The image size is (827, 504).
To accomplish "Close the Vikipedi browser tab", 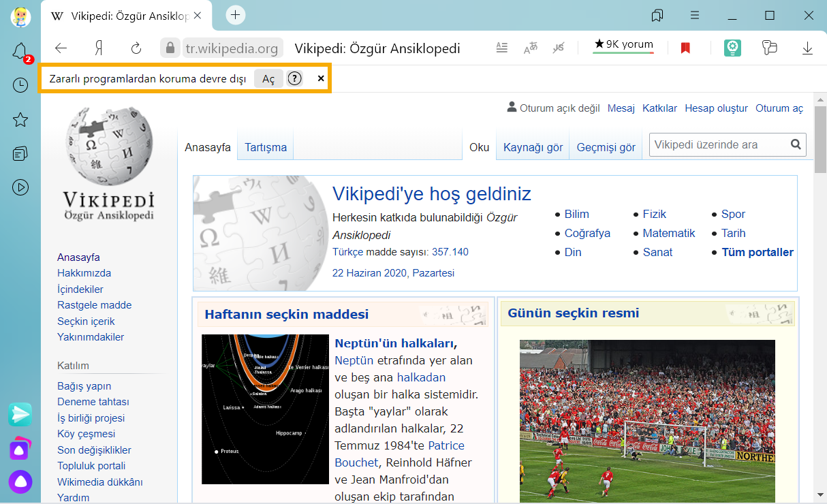I will (198, 16).
